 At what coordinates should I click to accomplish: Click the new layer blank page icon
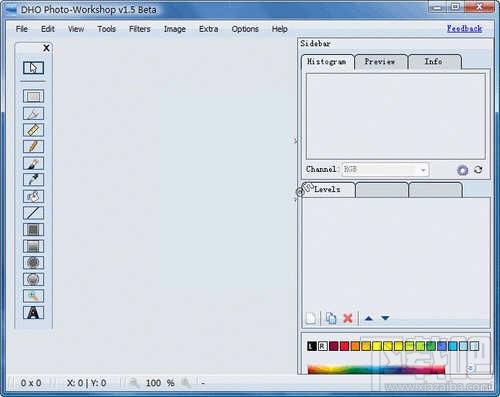(311, 318)
